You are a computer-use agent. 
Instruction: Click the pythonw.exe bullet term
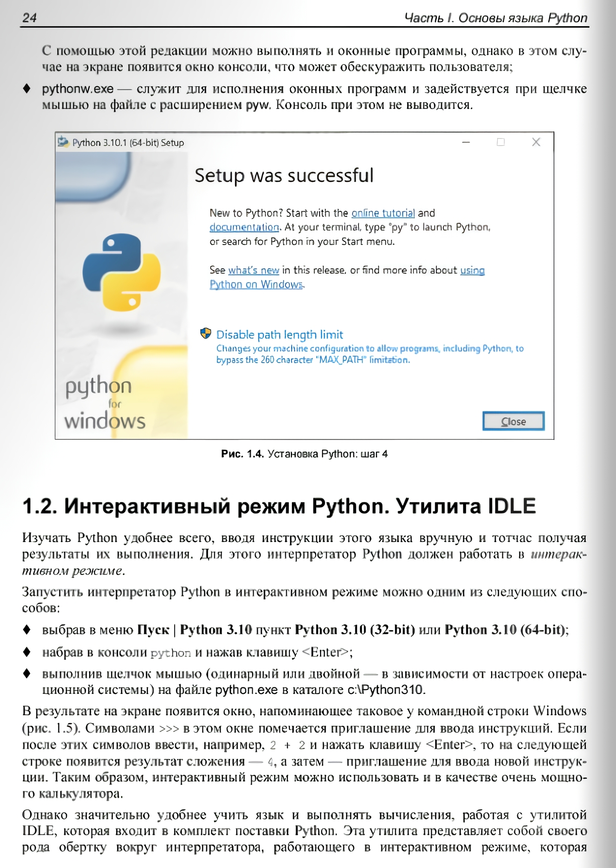pyautogui.click(x=78, y=89)
